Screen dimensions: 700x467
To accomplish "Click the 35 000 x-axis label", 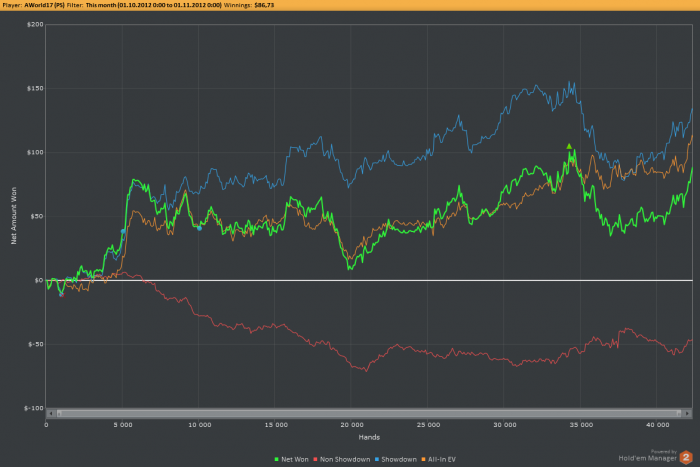I will (x=581, y=425).
